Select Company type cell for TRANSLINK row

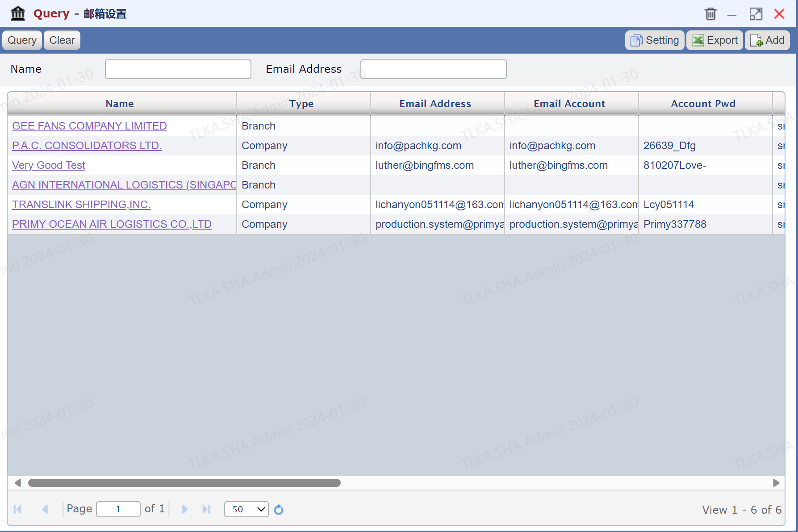[304, 205]
